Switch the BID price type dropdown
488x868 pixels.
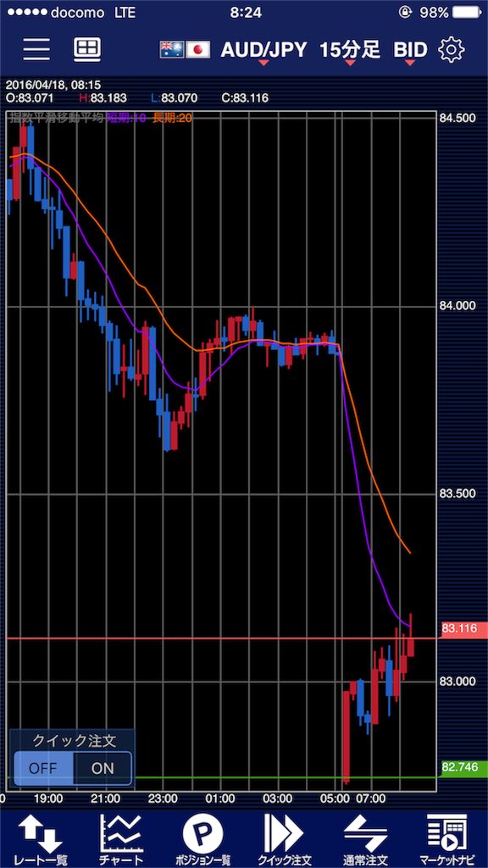[411, 51]
